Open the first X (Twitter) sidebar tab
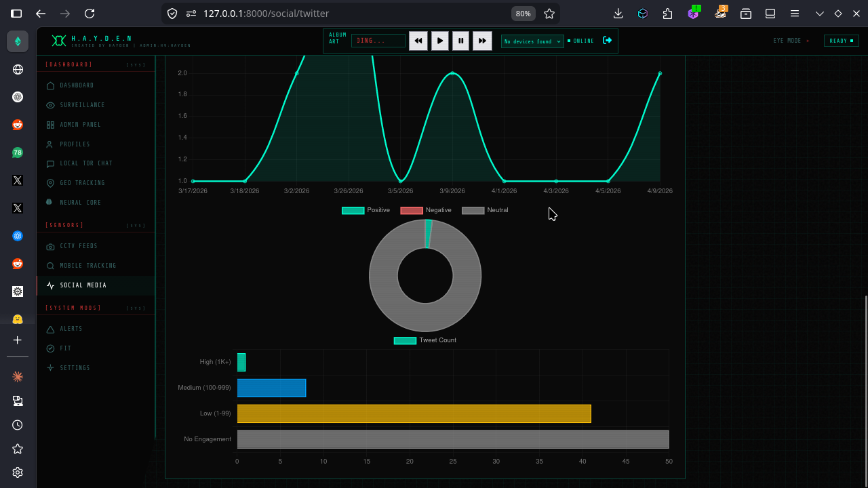The height and width of the screenshot is (488, 868). pos(18,180)
